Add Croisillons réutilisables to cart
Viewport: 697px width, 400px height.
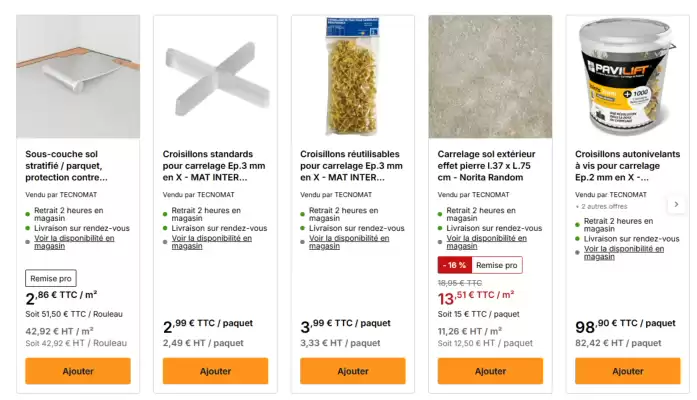tap(353, 371)
